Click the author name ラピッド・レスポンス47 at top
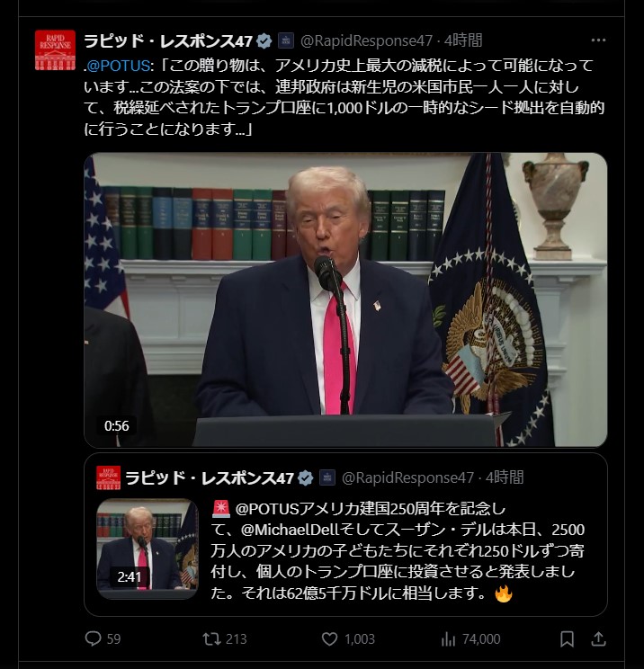This screenshot has height=669, width=644. pyautogui.click(x=168, y=41)
